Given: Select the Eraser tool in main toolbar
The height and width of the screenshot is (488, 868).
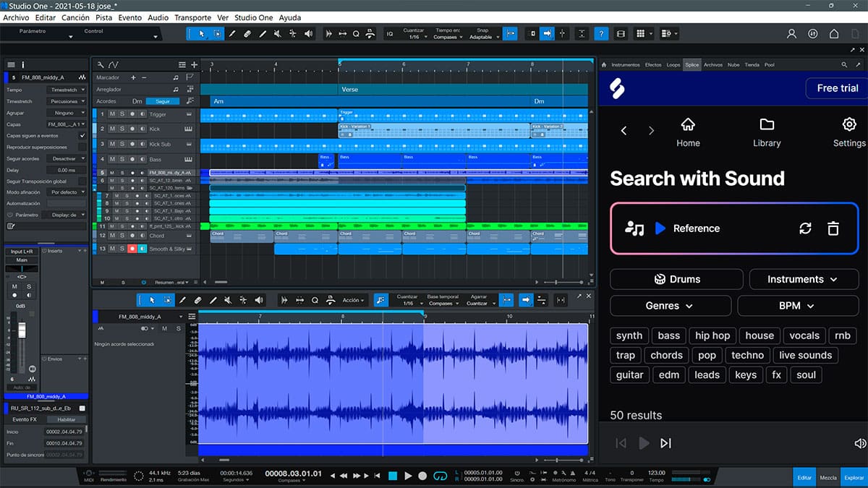Looking at the screenshot, I should (x=247, y=33).
